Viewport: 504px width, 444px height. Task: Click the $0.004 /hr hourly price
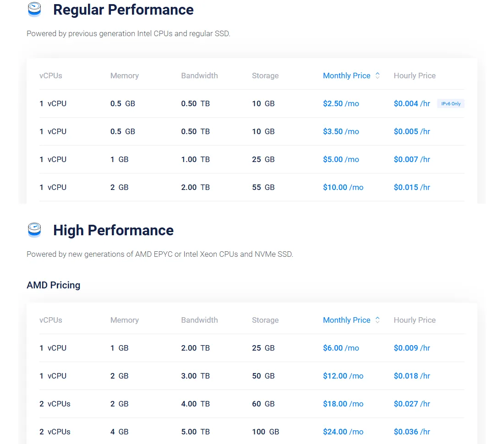(x=412, y=103)
